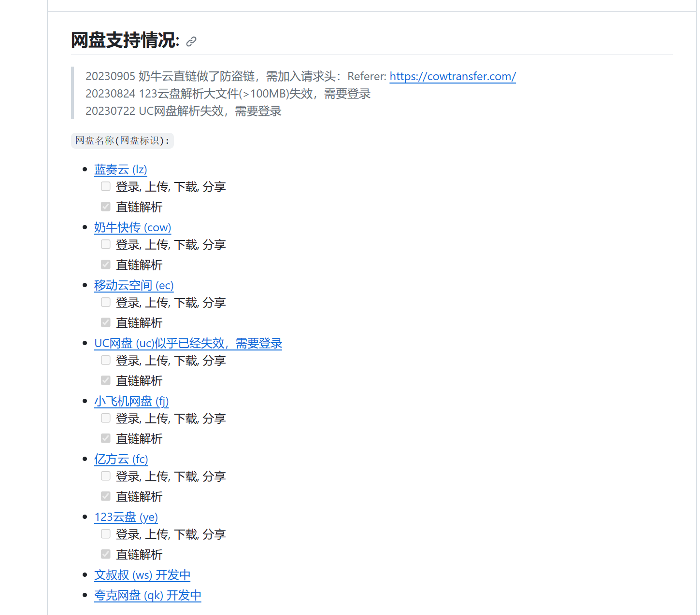700x615 pixels.
Task: Toggle 直链解析 checkbox under 123云盘
Action: (x=106, y=554)
